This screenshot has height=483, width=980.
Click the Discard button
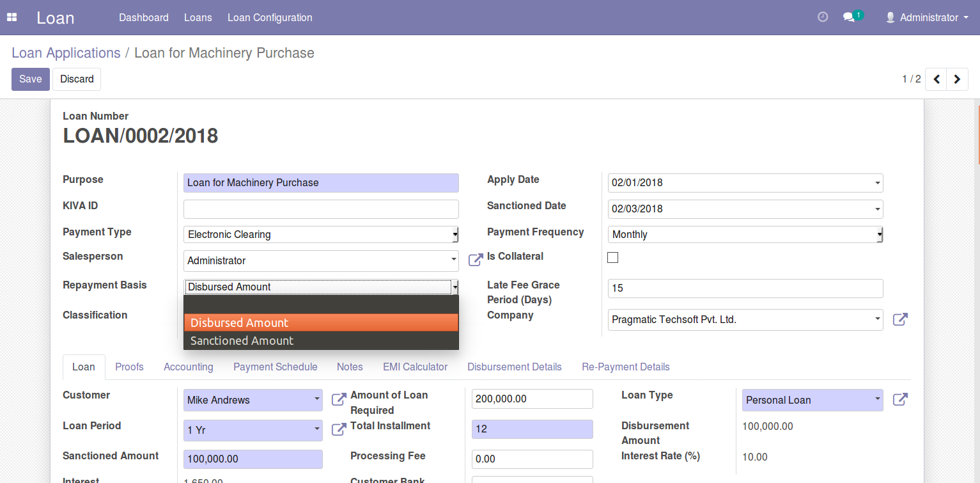[x=77, y=79]
